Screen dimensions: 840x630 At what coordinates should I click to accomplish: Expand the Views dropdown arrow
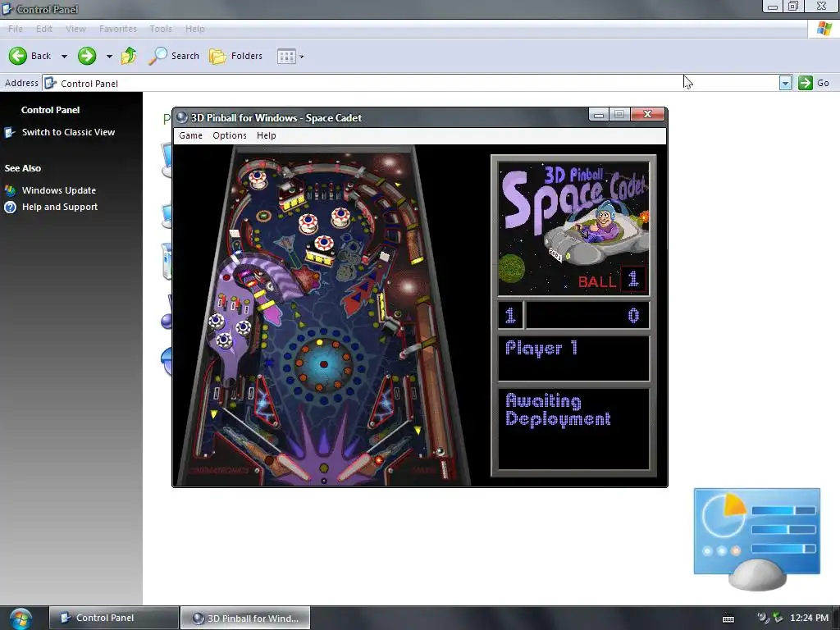pyautogui.click(x=302, y=57)
